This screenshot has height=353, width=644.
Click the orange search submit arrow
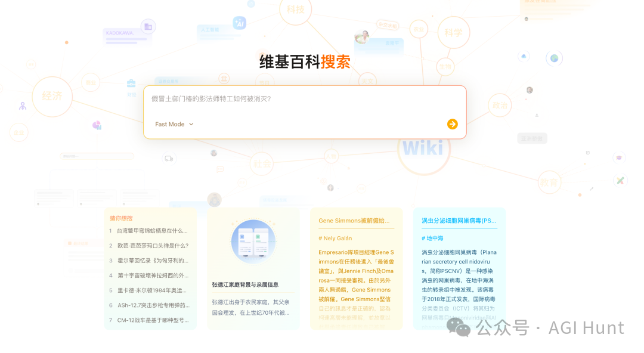[452, 124]
